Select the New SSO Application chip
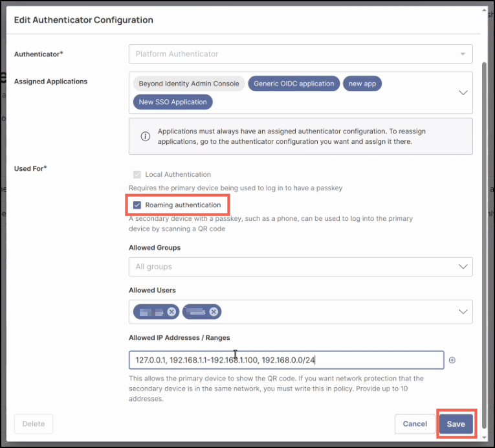 click(173, 102)
